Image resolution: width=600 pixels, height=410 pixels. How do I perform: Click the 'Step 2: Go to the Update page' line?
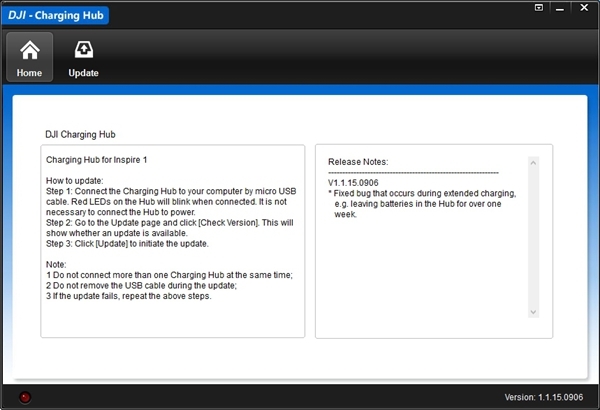click(170, 228)
